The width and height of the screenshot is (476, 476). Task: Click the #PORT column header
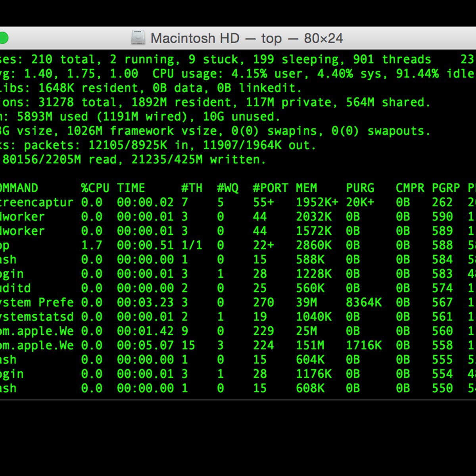coord(271,188)
